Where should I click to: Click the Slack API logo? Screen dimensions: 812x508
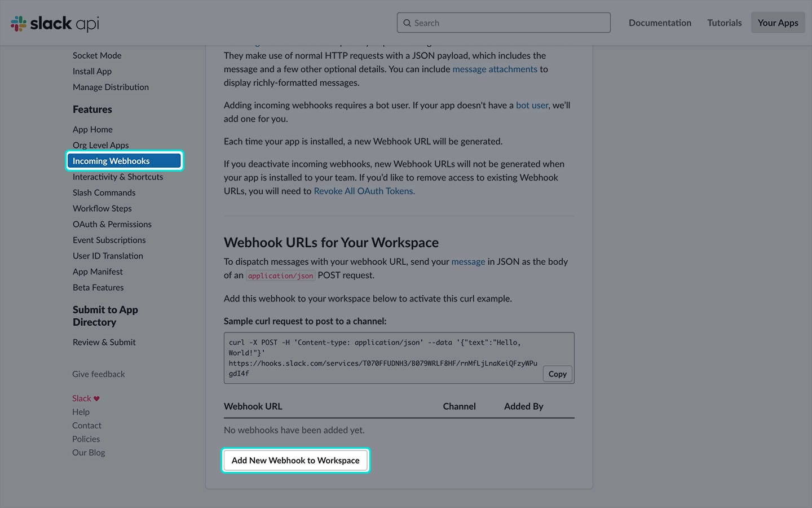[x=55, y=23]
